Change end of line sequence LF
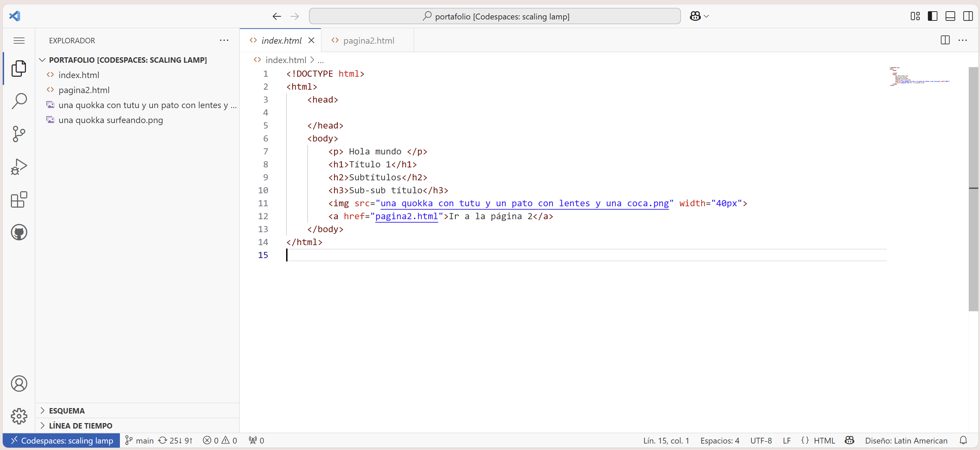 tap(787, 440)
